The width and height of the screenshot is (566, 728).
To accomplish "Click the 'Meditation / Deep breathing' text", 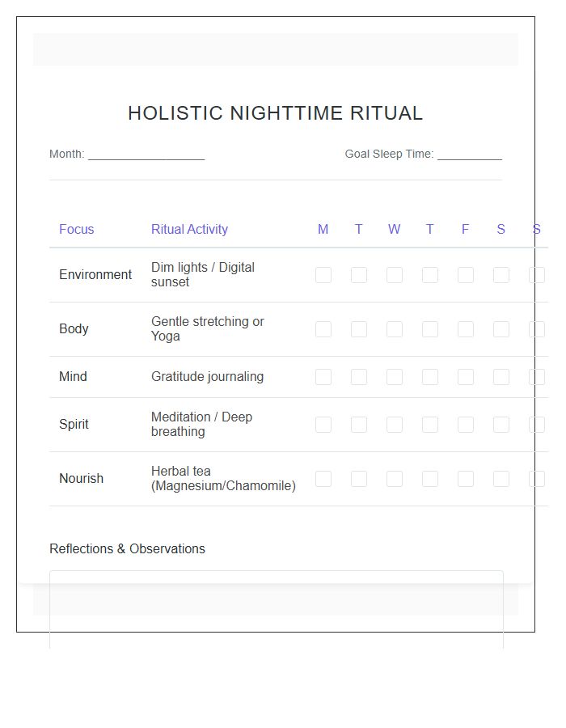I will [x=202, y=425].
